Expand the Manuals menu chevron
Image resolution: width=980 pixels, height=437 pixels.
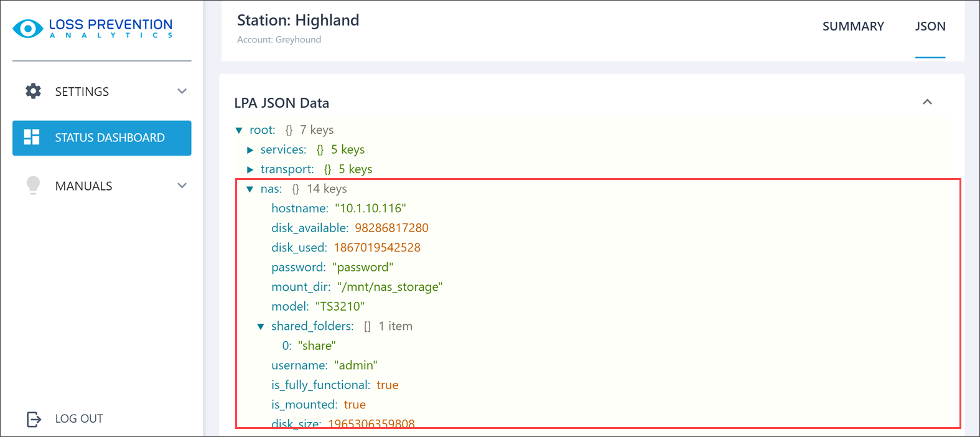coord(182,186)
